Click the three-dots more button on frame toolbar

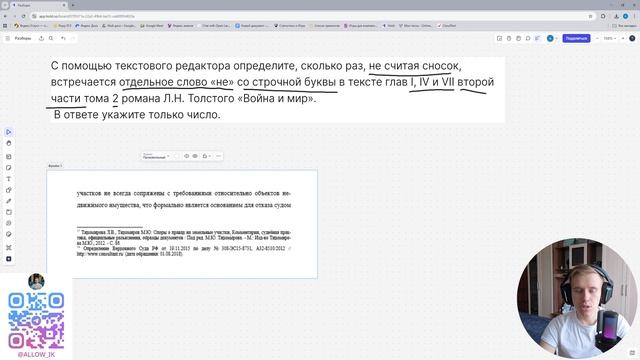pyautogui.click(x=219, y=156)
